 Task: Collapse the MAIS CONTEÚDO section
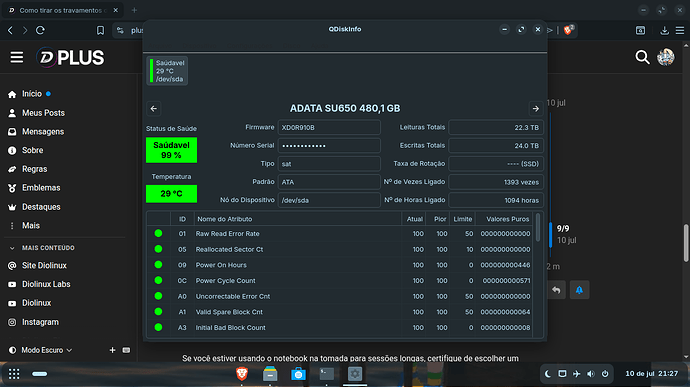pos(12,248)
